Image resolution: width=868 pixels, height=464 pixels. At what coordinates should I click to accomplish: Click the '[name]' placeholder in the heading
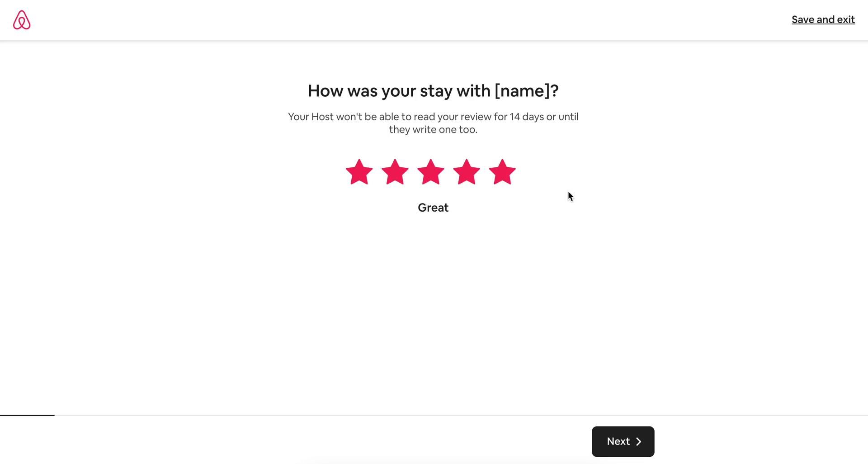(522, 91)
